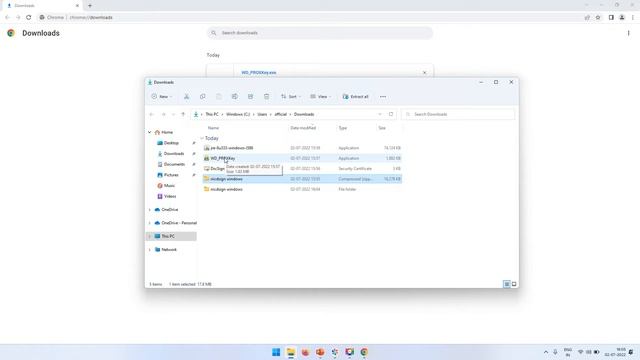Screen dimensions: 640x360
Task: Go up one folder level in Explorer
Action: click(183, 114)
